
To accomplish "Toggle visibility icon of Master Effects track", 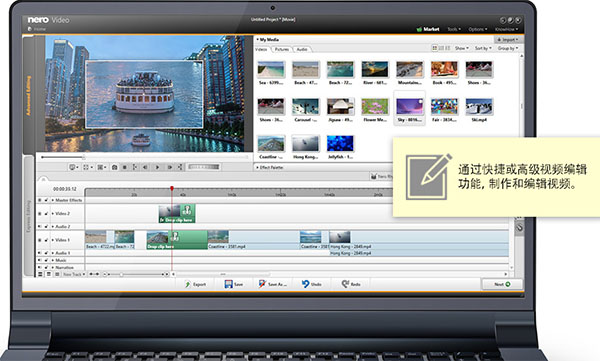I will pos(39,200).
